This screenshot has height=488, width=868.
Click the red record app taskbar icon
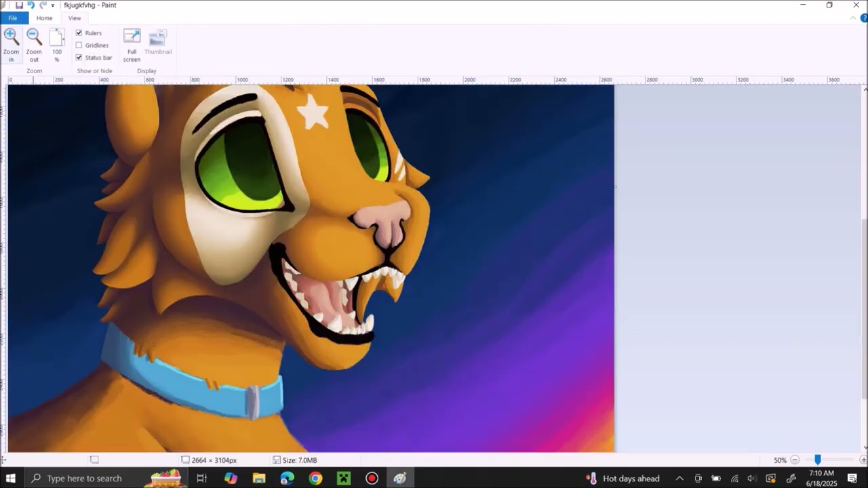(x=372, y=479)
